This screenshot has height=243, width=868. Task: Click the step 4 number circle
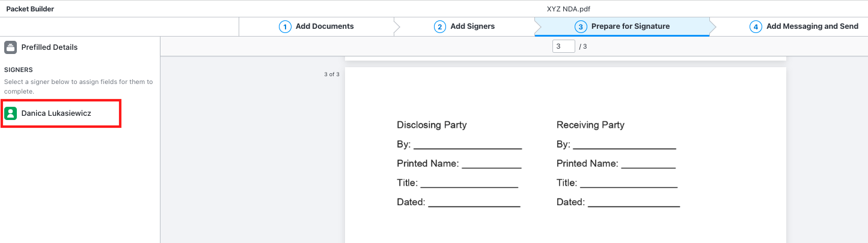click(756, 26)
